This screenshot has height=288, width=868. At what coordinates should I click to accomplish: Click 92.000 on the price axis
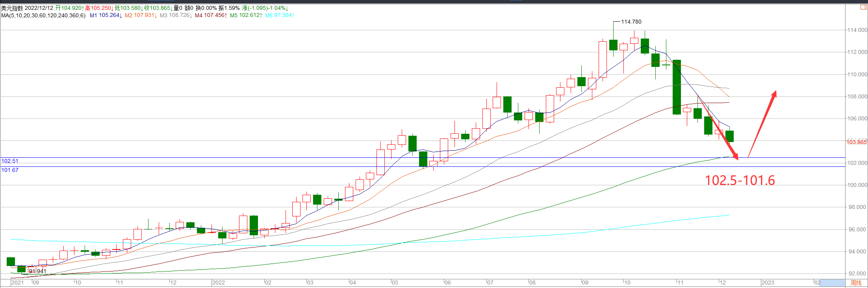tap(857, 273)
